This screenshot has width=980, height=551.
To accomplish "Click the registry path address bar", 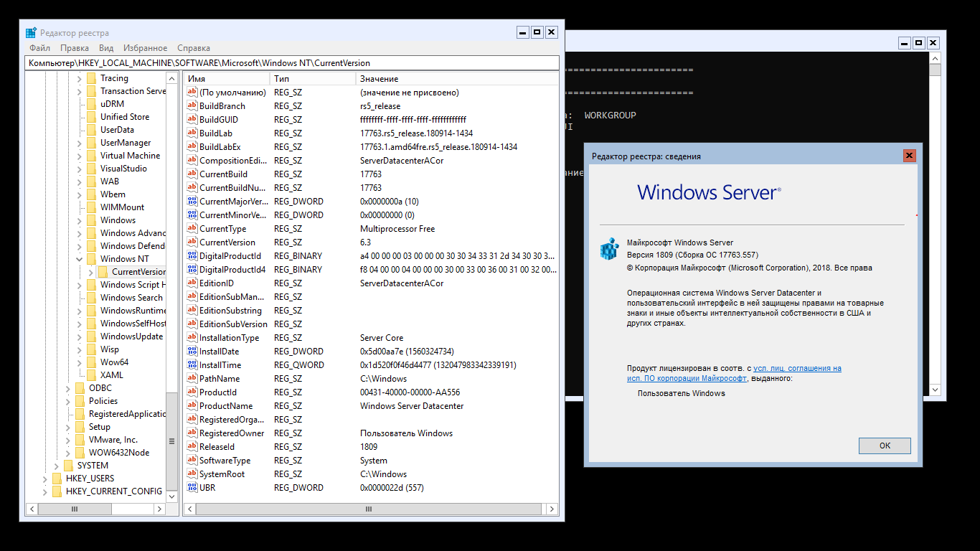I will click(x=291, y=63).
